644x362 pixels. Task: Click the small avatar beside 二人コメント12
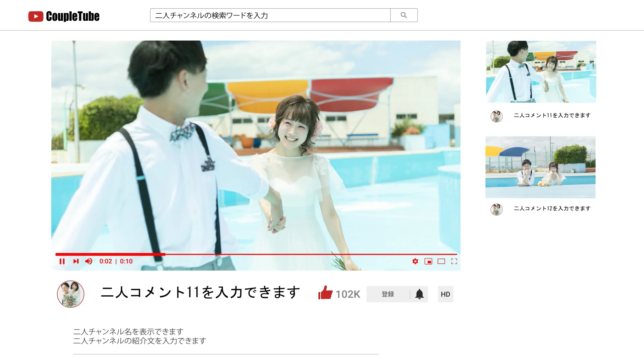[x=496, y=209]
